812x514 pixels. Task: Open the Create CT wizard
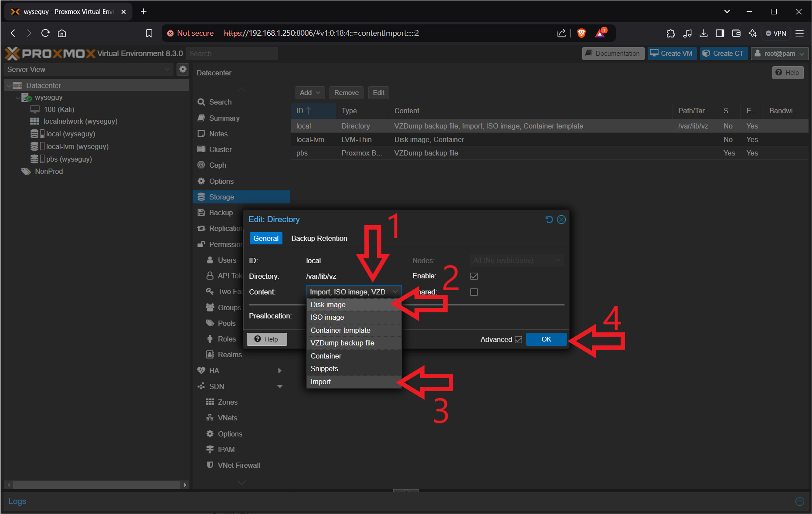point(724,54)
